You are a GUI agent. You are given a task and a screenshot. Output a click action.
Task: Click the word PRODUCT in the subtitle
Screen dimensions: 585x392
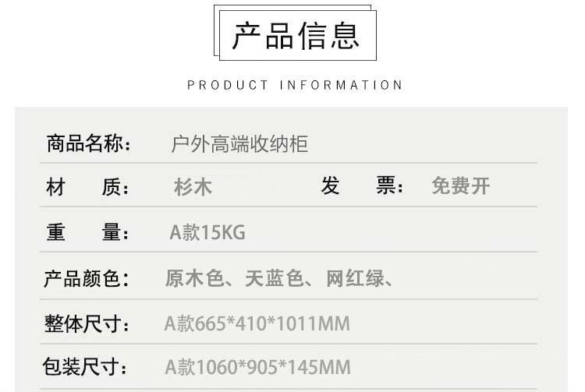click(x=228, y=85)
